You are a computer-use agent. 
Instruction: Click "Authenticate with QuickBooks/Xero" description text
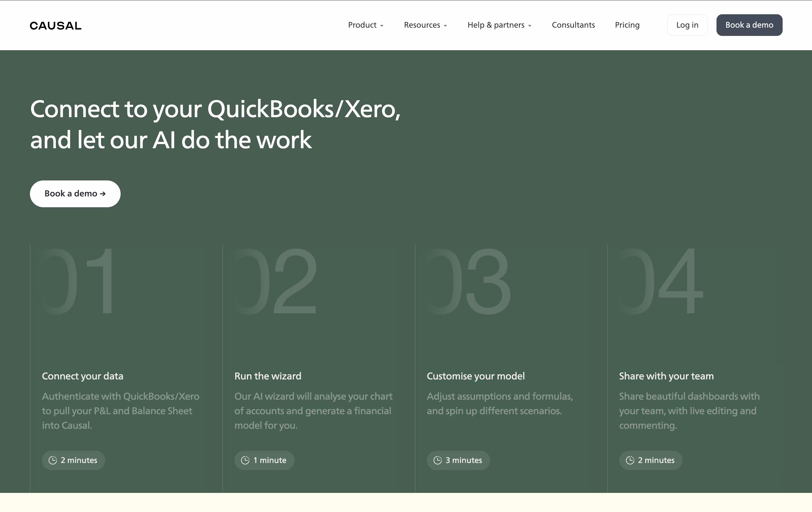(x=121, y=411)
